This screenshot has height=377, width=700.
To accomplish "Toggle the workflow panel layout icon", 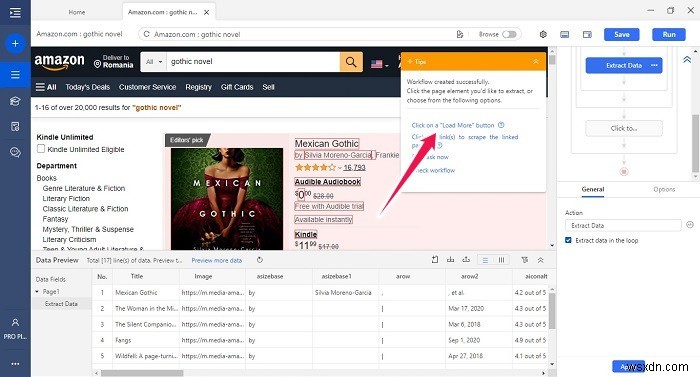I will coord(587,34).
